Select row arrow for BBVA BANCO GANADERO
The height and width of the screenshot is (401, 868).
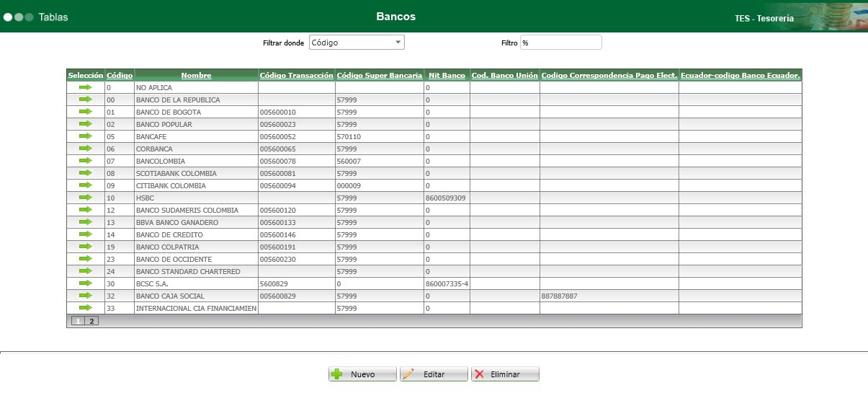pyautogui.click(x=86, y=222)
